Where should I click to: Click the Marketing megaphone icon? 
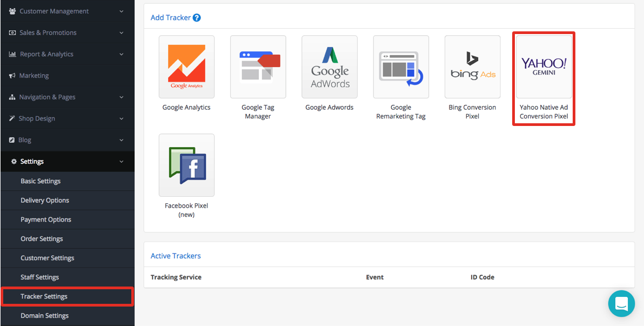pyautogui.click(x=12, y=76)
